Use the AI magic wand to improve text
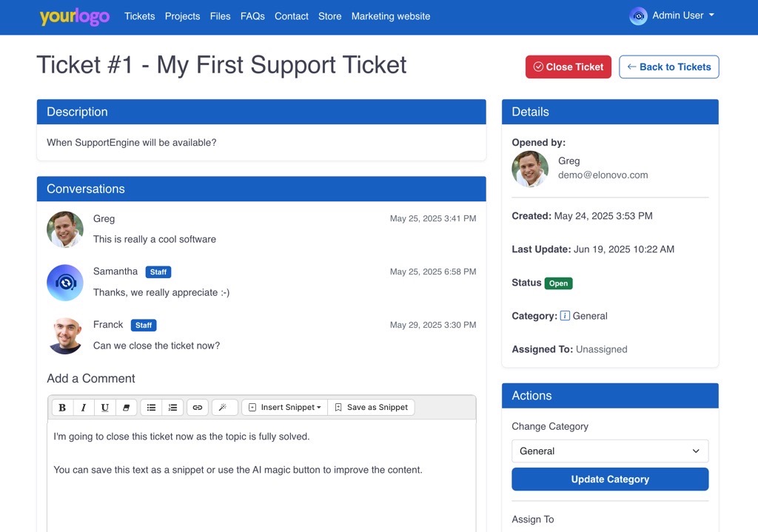The width and height of the screenshot is (758, 532). (224, 407)
